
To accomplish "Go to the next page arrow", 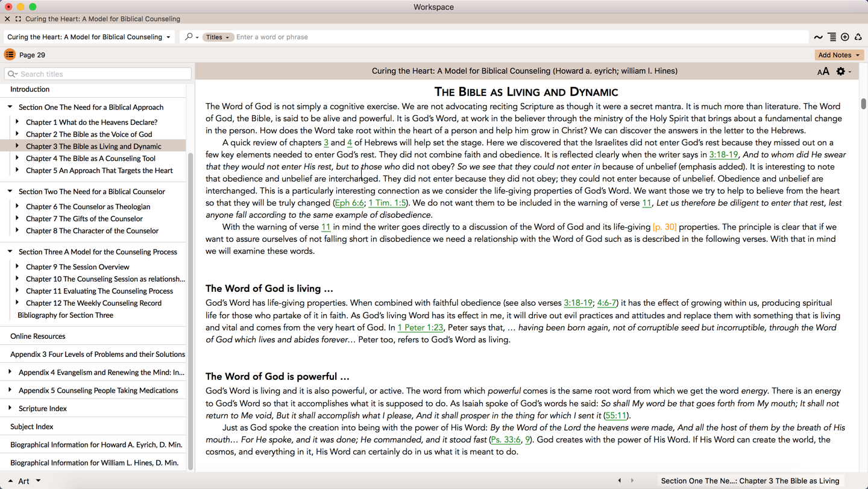I will click(x=632, y=481).
